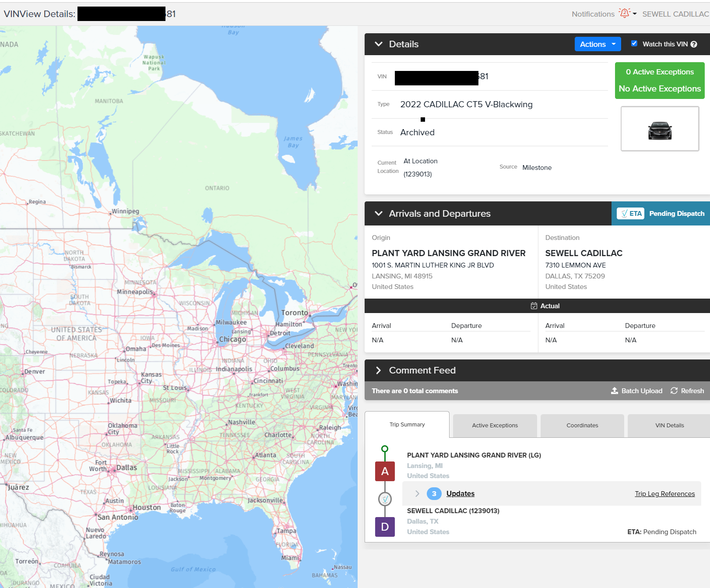Expand the Updates row chevron
The height and width of the screenshot is (588, 710).
[x=417, y=494]
